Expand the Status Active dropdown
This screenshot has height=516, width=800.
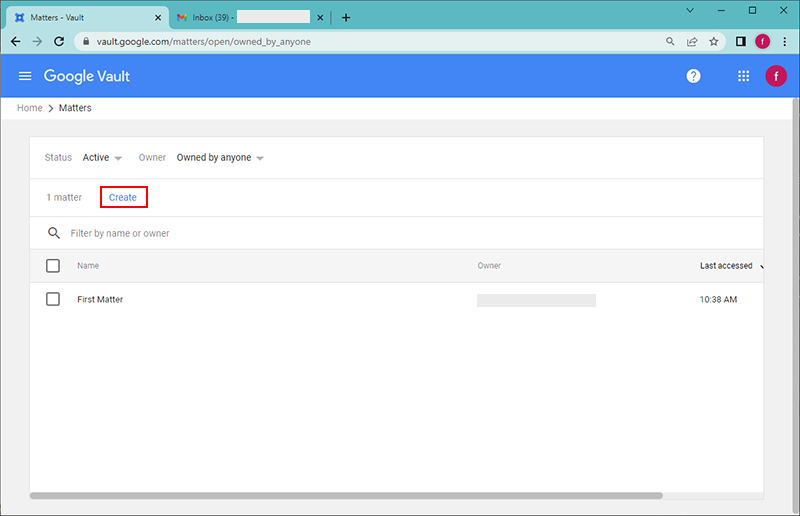102,158
